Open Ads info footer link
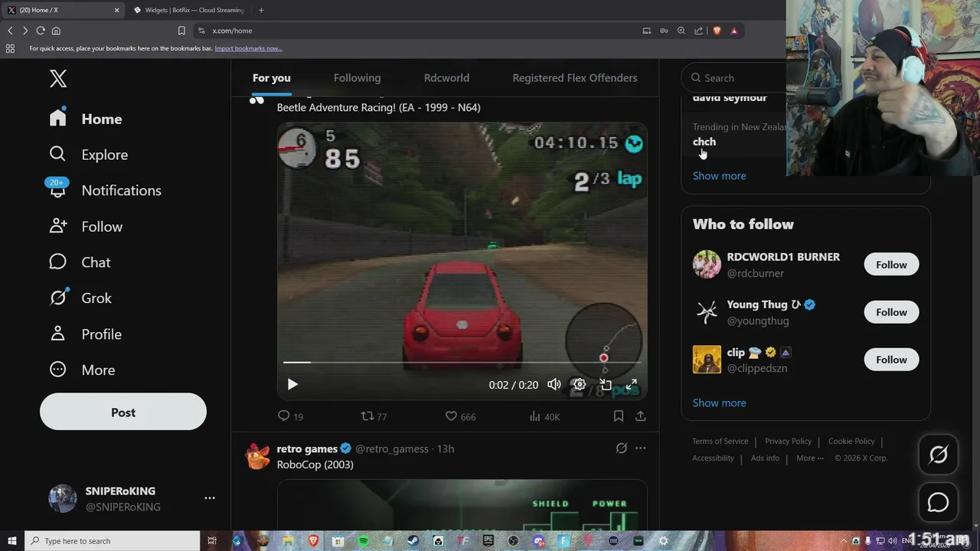This screenshot has height=551, width=980. [765, 458]
